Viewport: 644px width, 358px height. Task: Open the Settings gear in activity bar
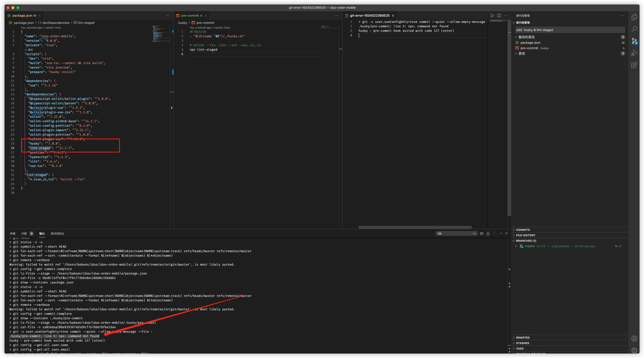pos(635,350)
